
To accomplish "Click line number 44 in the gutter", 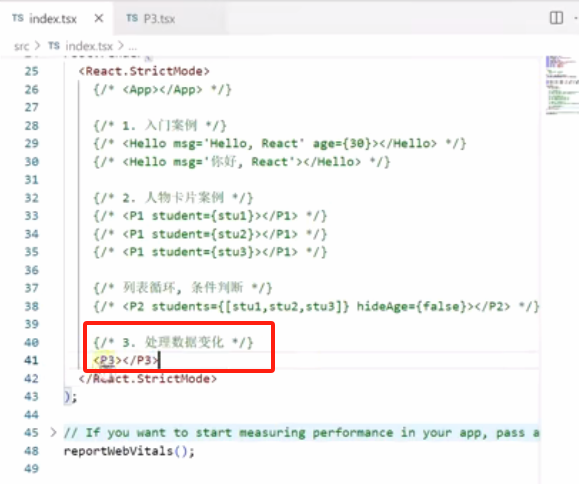I will click(31, 415).
